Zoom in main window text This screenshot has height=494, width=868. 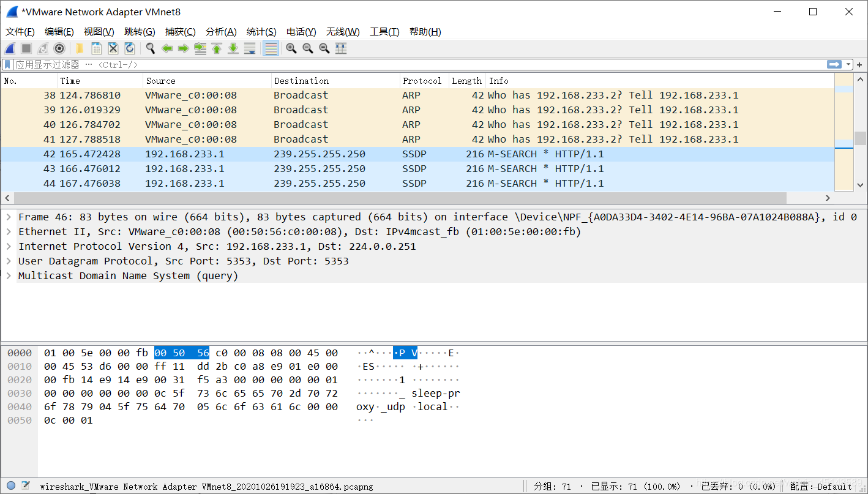pos(291,48)
